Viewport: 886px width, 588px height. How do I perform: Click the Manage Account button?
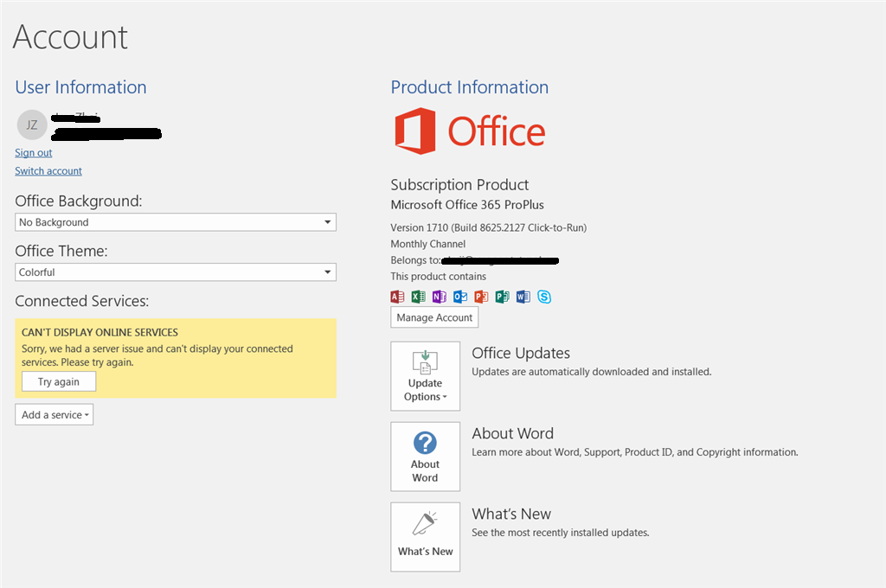(434, 317)
